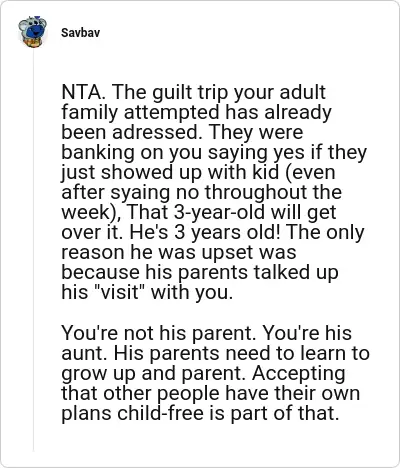Viewport: 400px width, 468px height.
Task: Click the sentence "He's 3 years old!"
Action: [205, 233]
